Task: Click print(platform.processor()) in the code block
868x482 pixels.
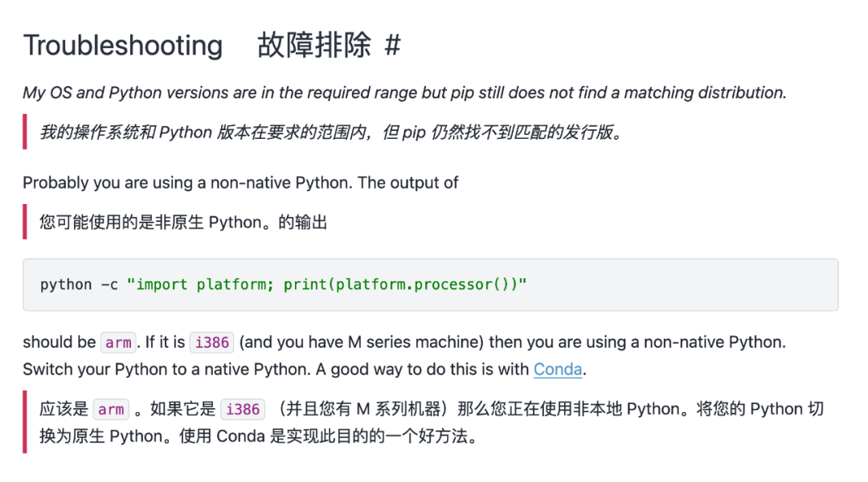Action: 402,284
